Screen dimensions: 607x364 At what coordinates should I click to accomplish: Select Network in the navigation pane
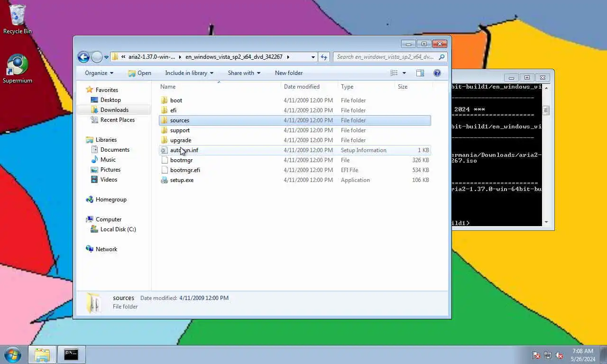click(x=106, y=249)
